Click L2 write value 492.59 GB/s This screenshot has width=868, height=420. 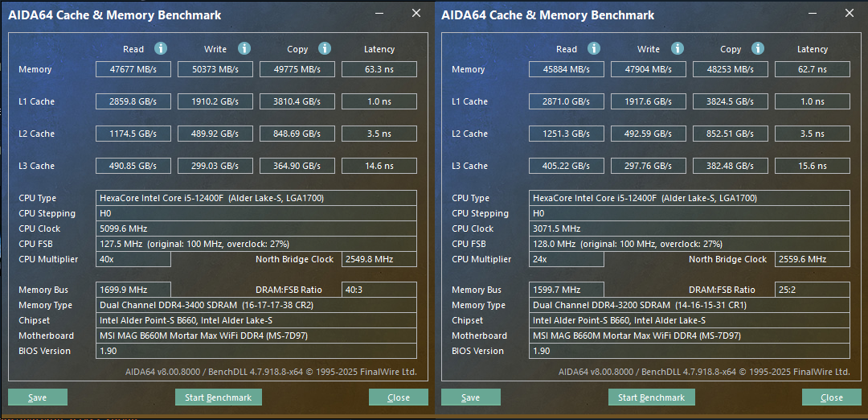click(x=649, y=134)
